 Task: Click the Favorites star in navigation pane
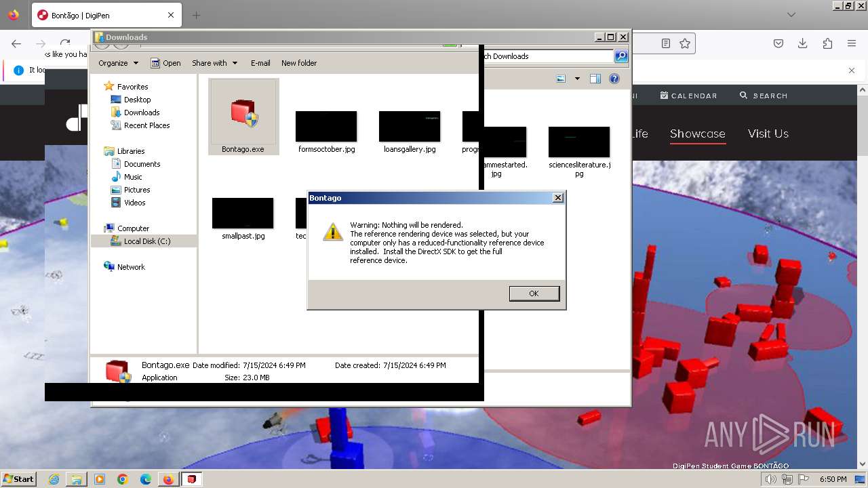(108, 87)
